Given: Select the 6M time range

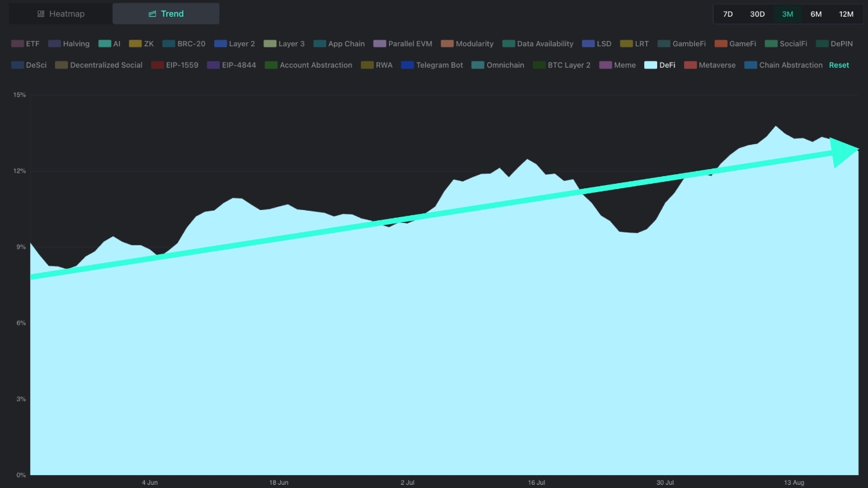Looking at the screenshot, I should click(815, 14).
